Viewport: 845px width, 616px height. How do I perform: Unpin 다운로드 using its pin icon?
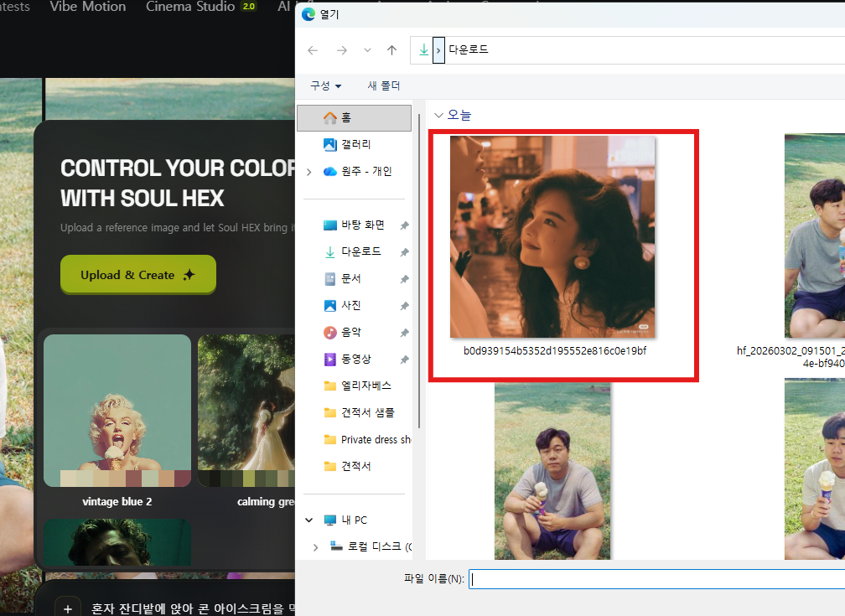[x=404, y=252]
